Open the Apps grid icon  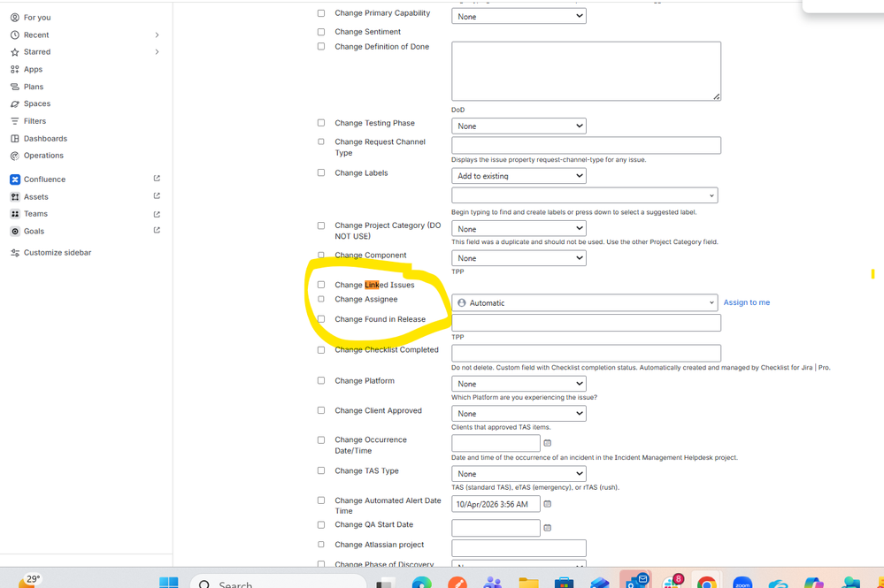pos(15,69)
